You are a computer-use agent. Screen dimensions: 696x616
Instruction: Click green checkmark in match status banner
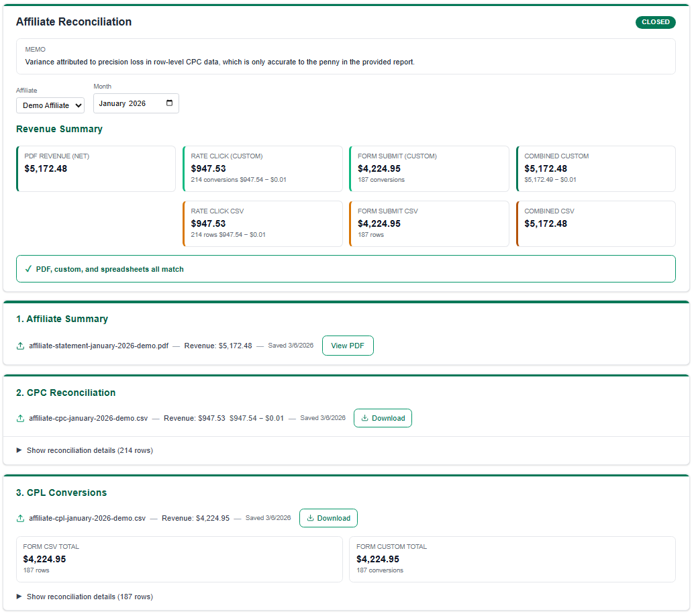coord(28,269)
